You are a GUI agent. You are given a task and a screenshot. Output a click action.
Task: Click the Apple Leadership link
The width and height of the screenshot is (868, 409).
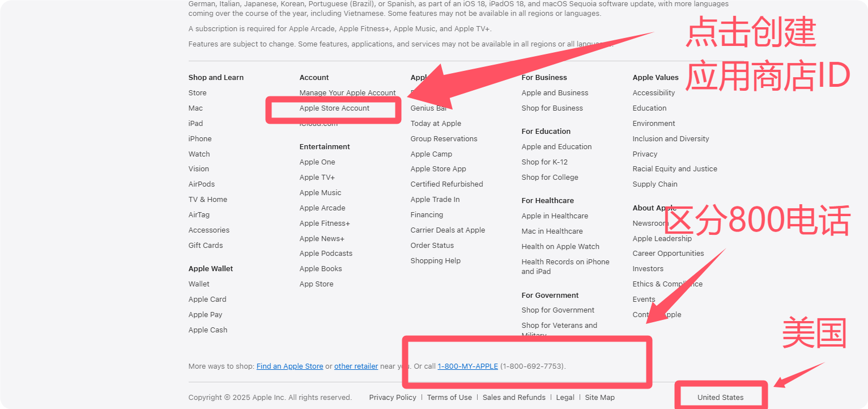[662, 239]
